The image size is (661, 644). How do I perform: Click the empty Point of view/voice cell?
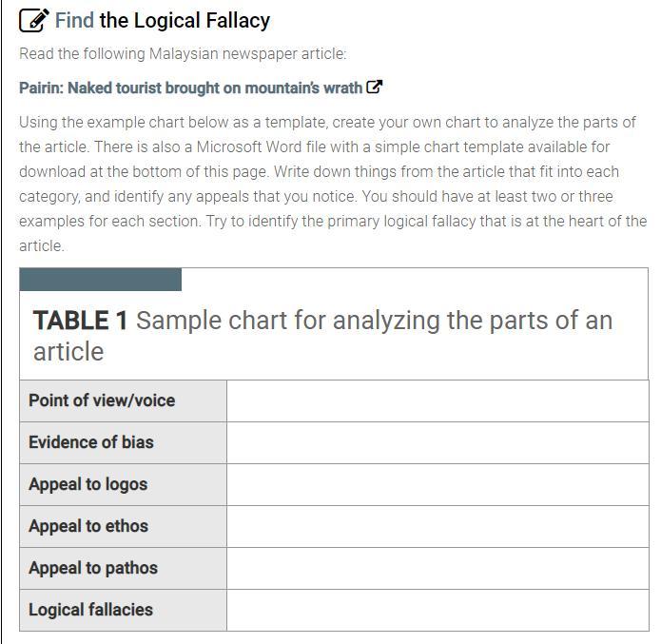click(x=437, y=400)
